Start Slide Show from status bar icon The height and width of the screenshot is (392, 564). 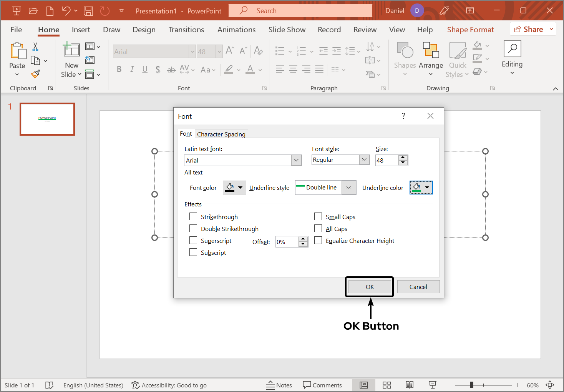(433, 385)
